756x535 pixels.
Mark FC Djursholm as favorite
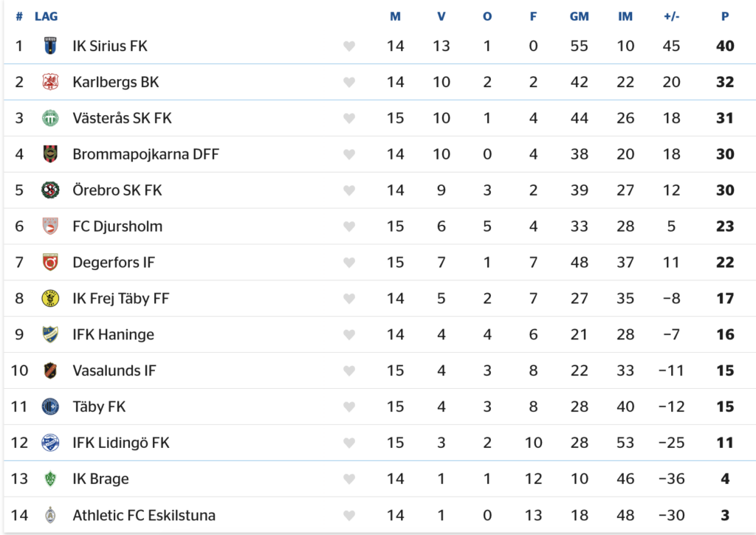[349, 227]
